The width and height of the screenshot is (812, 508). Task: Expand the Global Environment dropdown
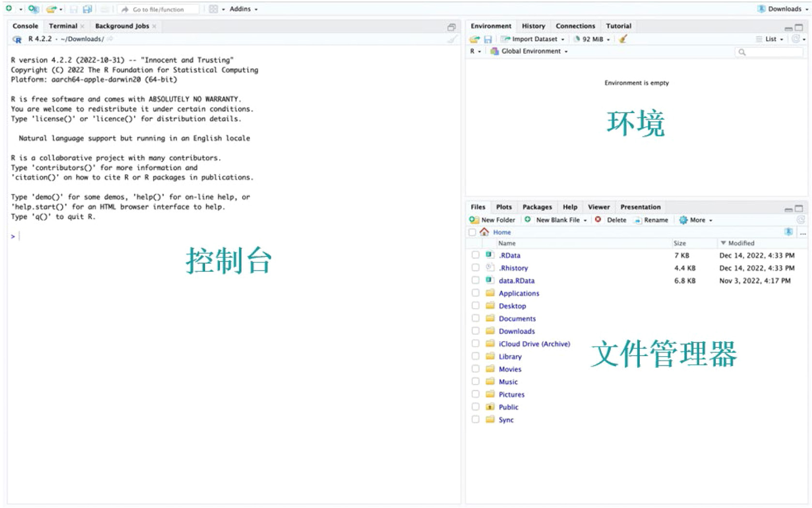tap(530, 51)
